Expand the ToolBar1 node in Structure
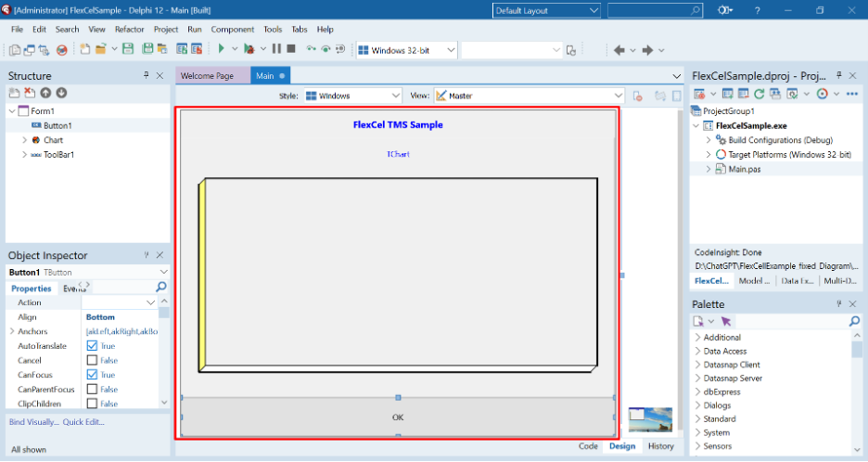Screen dimensions: 868x462 click(x=24, y=155)
